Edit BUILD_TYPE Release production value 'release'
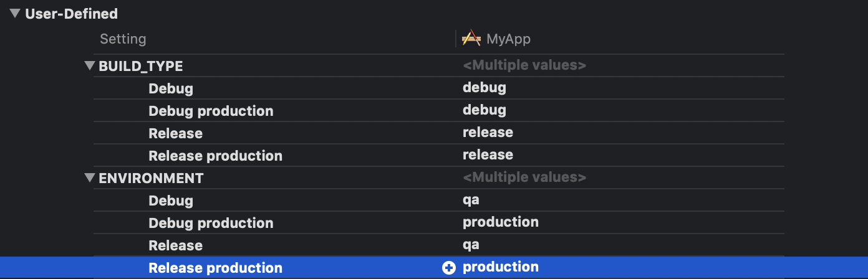The image size is (868, 279). click(488, 155)
